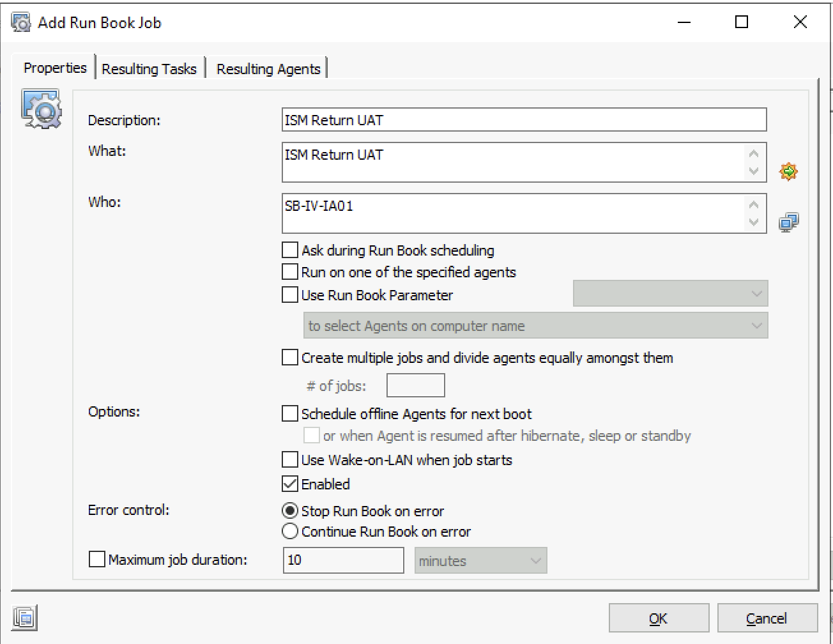Select the Properties tab

coord(55,68)
